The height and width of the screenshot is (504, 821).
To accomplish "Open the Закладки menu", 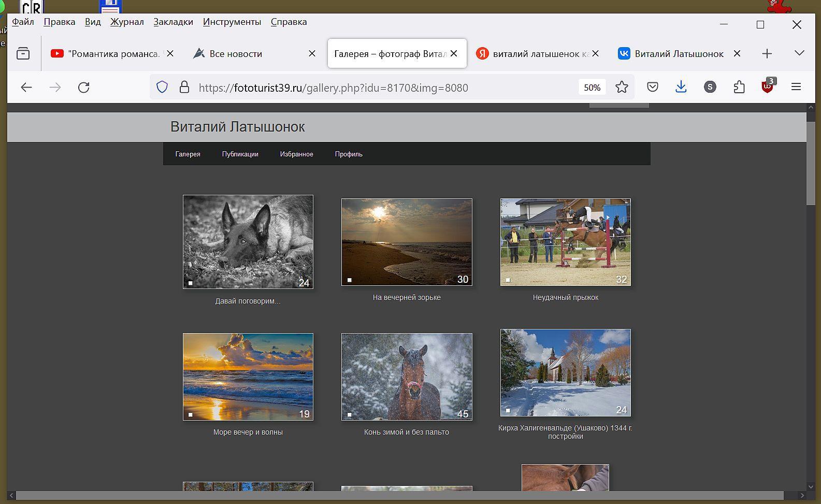I will pos(173,22).
